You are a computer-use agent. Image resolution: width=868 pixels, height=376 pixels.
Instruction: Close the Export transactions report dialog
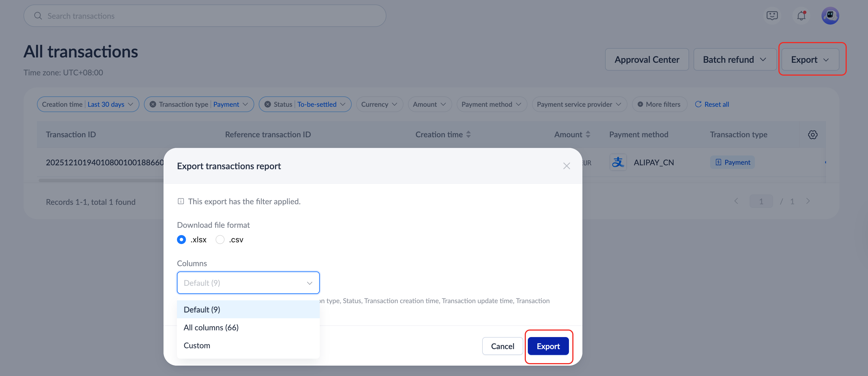566,166
